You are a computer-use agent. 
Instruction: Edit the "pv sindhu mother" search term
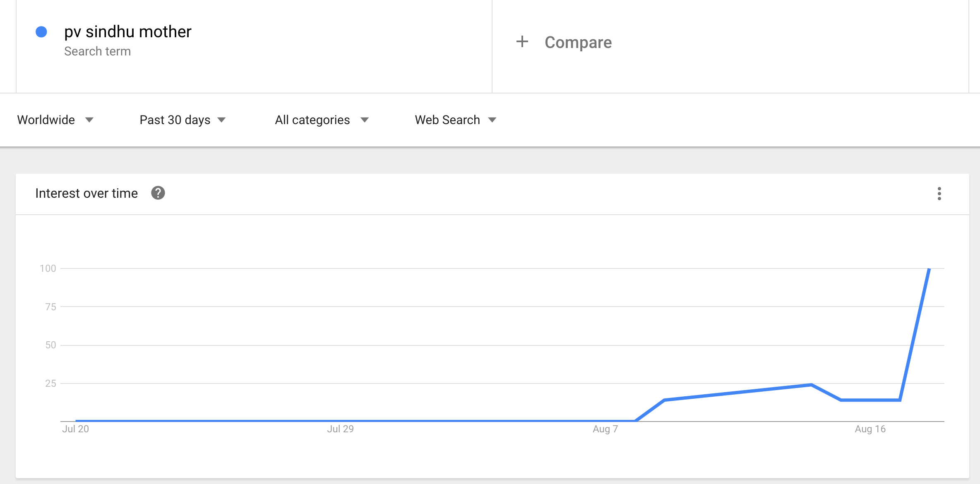pos(128,32)
